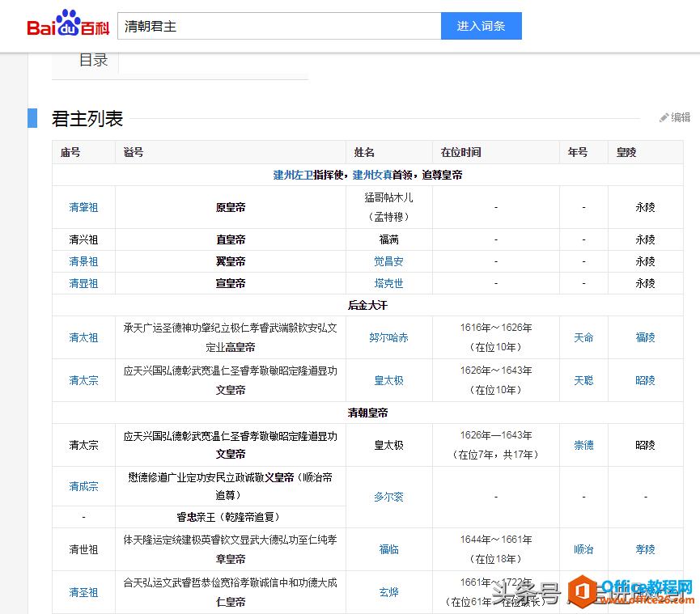Focus the search field containing 清朝君主

279,26
